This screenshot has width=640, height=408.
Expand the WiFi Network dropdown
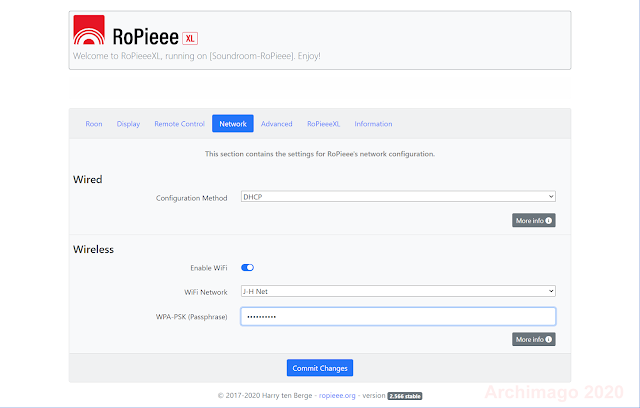tap(398, 291)
